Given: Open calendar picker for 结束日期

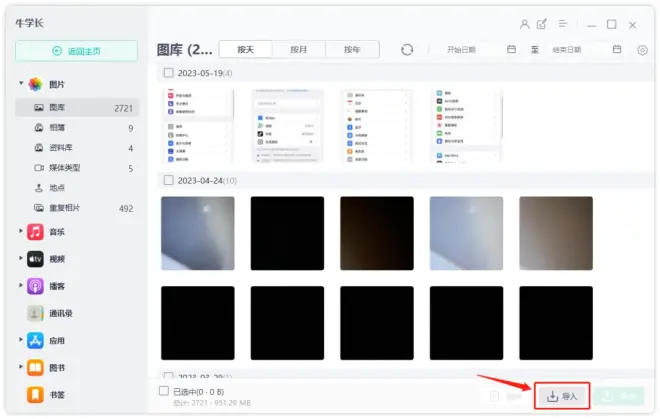Looking at the screenshot, I should click(x=617, y=49).
